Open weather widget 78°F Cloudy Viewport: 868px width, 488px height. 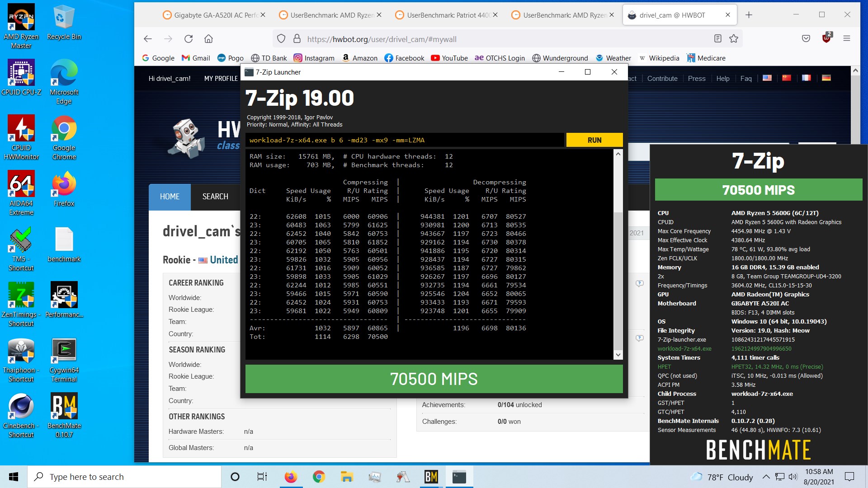click(722, 477)
